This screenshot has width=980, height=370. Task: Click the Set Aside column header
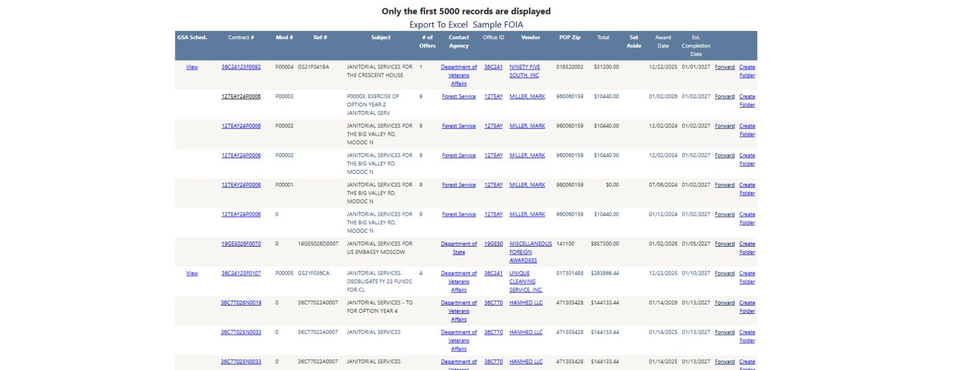634,41
